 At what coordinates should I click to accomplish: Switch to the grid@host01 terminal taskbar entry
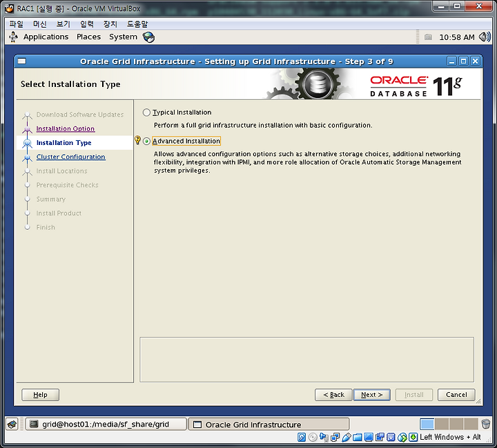[x=106, y=425]
